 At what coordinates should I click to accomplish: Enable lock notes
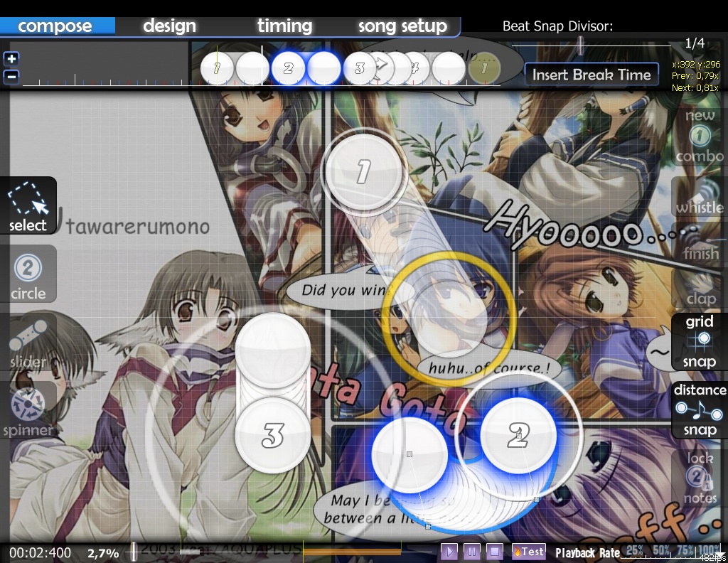click(x=700, y=478)
